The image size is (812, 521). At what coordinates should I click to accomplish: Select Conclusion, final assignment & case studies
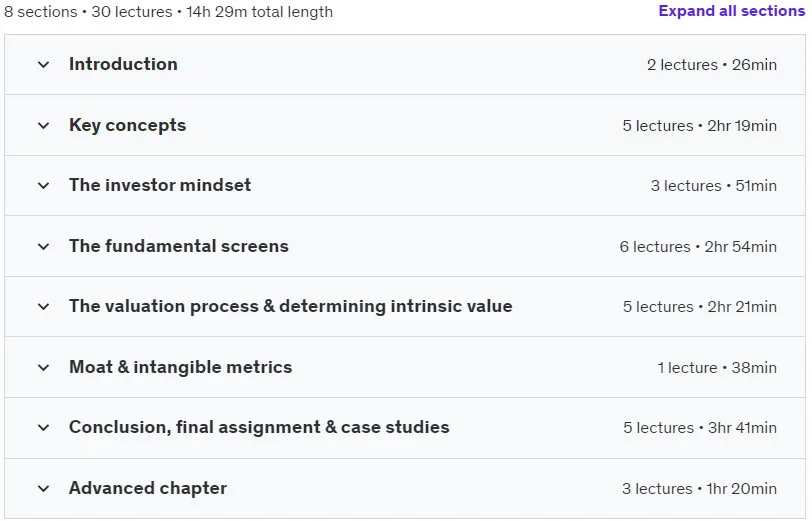pyautogui.click(x=259, y=427)
